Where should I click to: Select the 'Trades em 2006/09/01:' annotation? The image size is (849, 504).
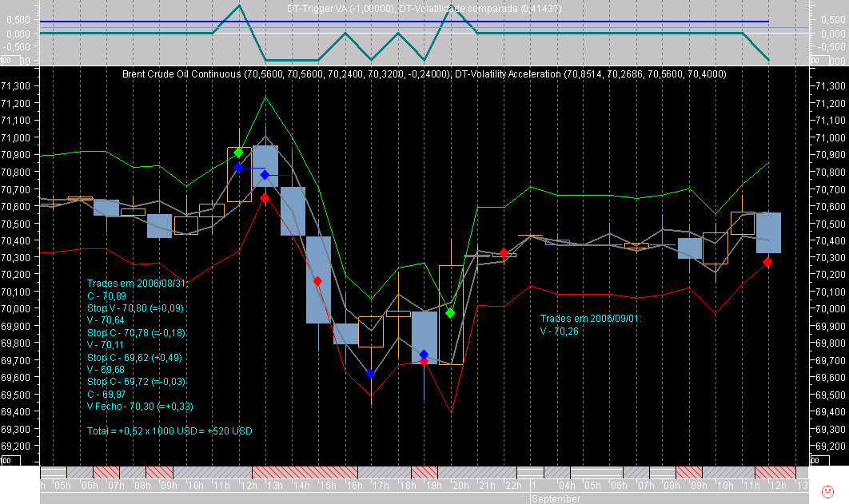(x=591, y=319)
